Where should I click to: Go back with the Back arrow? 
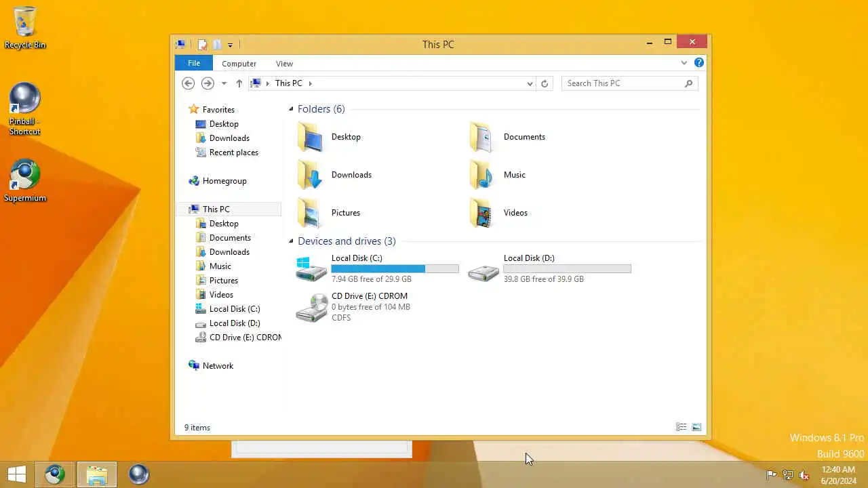189,83
